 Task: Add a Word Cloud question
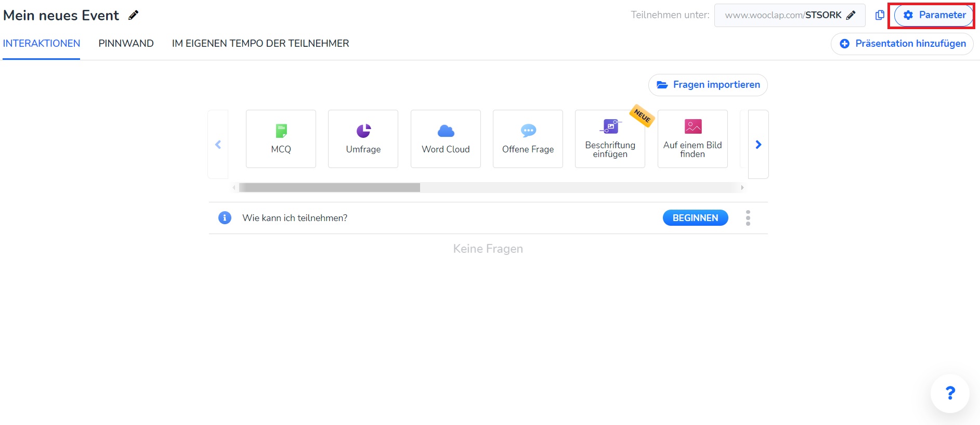click(x=446, y=139)
